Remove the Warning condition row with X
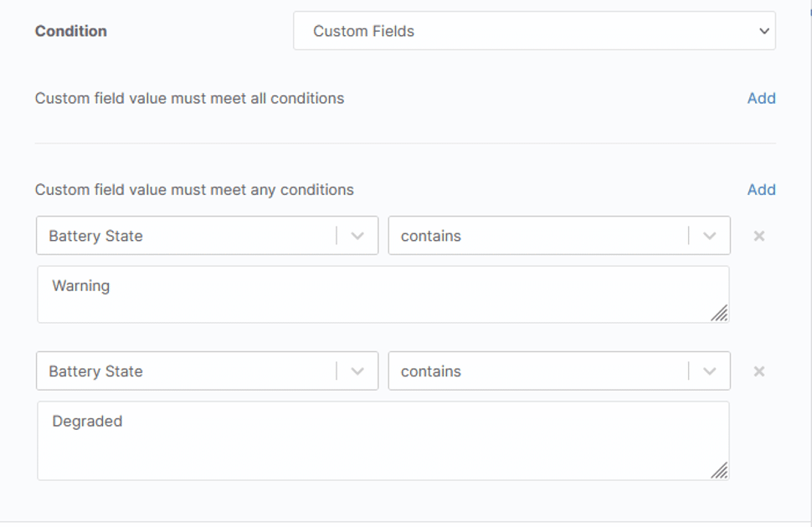Image resolution: width=812 pixels, height=527 pixels. 759,236
